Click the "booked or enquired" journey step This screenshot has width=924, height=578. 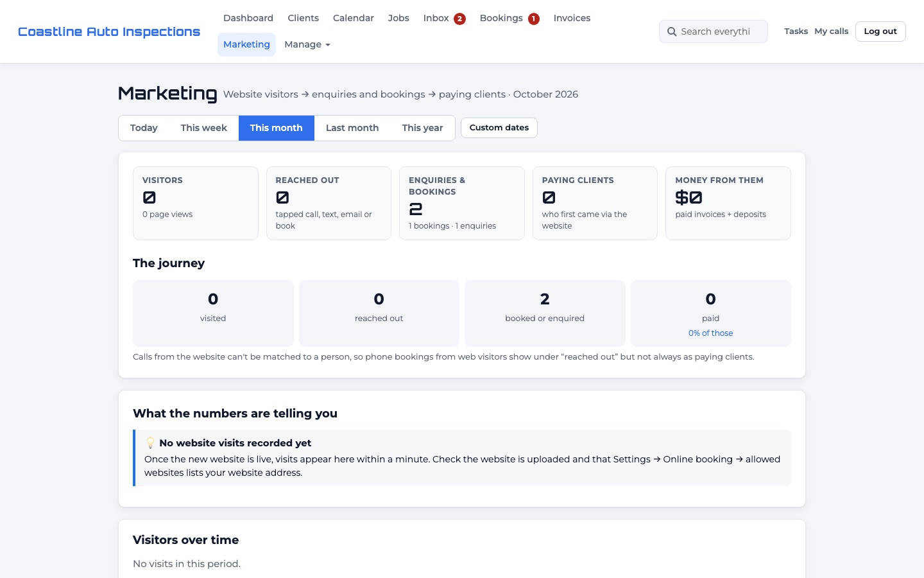tap(545, 313)
